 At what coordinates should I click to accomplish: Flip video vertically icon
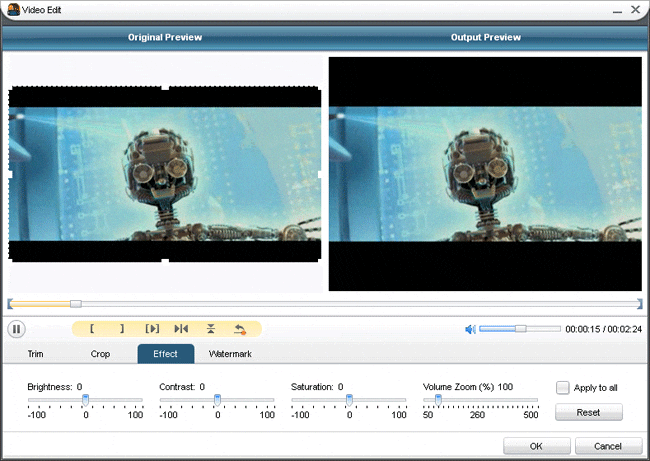point(211,329)
